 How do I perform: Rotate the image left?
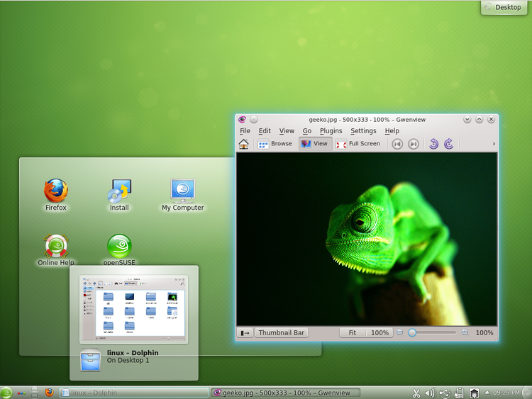pos(433,144)
